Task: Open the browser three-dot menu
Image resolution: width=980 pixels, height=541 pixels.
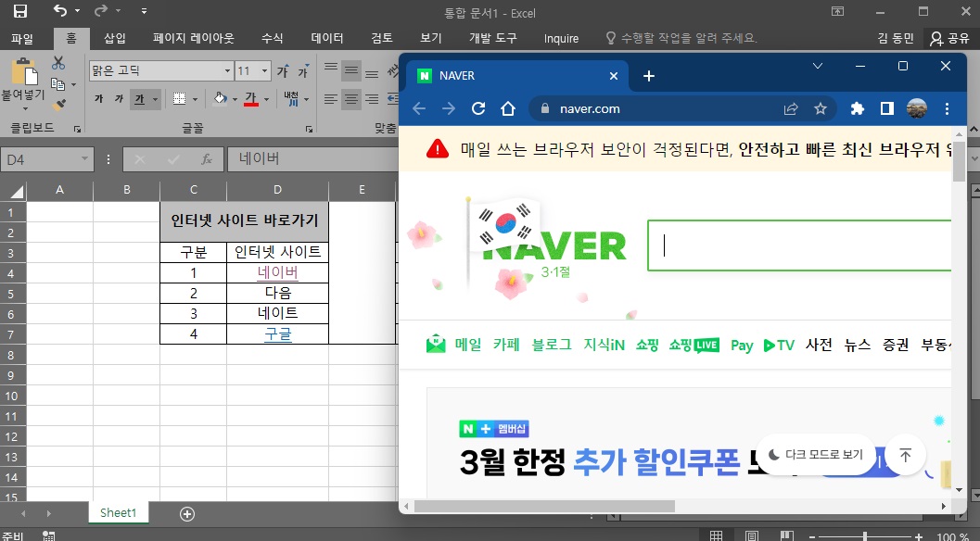Action: pyautogui.click(x=947, y=108)
